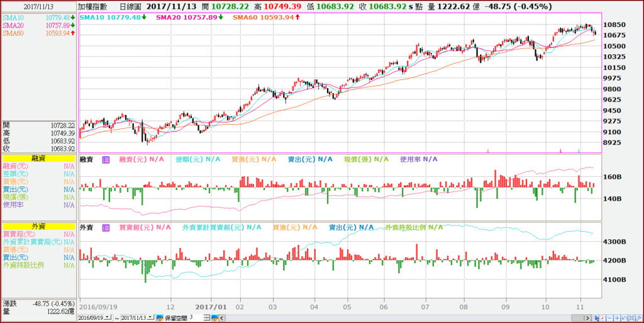
Task: Zoom in chart with plus icon
Action: [x=618, y=318]
